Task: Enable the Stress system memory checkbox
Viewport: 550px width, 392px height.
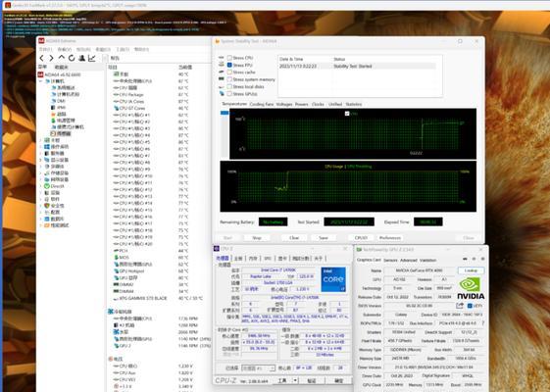Action: (229, 79)
